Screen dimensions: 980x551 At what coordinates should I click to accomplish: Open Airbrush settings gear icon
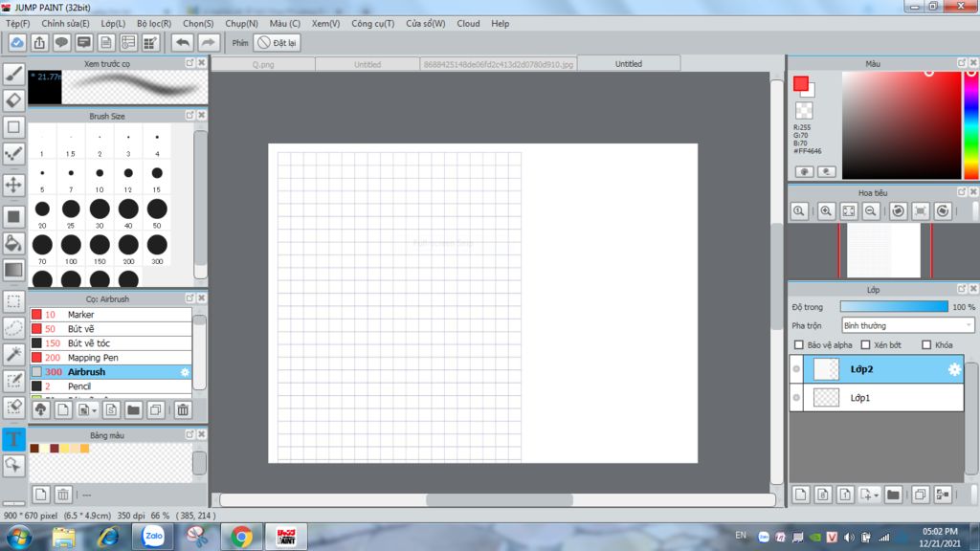[x=185, y=372]
